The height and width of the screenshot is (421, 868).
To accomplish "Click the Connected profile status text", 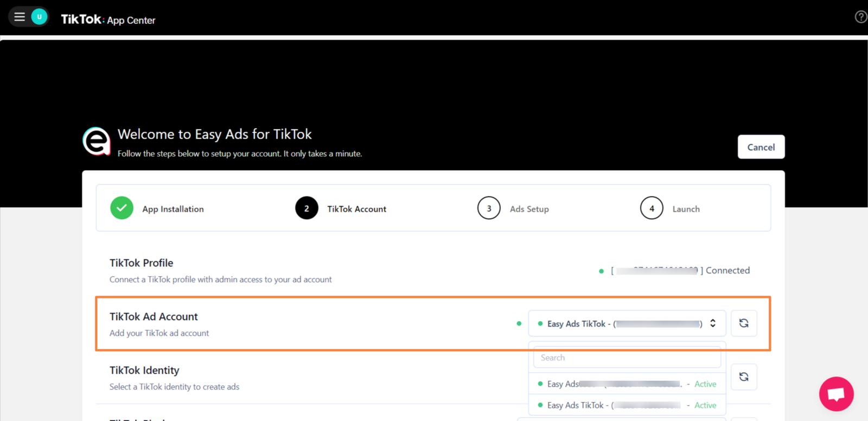I will 727,270.
